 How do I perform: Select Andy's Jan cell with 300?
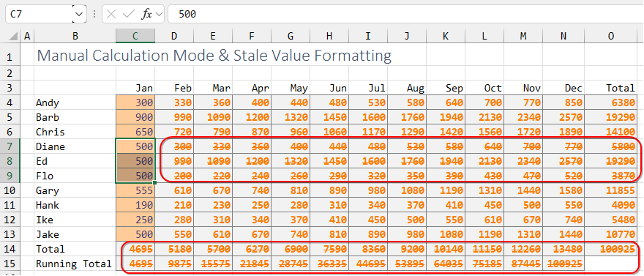[x=135, y=102]
